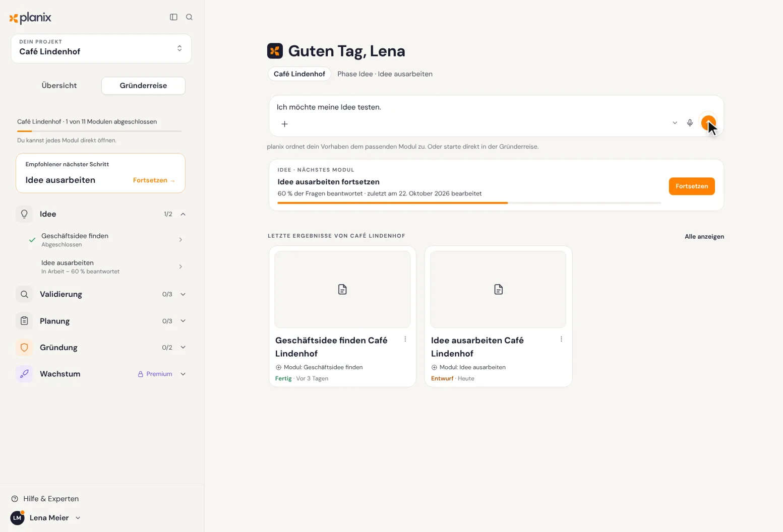Image resolution: width=783 pixels, height=532 pixels.
Task: Click the plus attachment icon in prompt box
Action: 284,124
